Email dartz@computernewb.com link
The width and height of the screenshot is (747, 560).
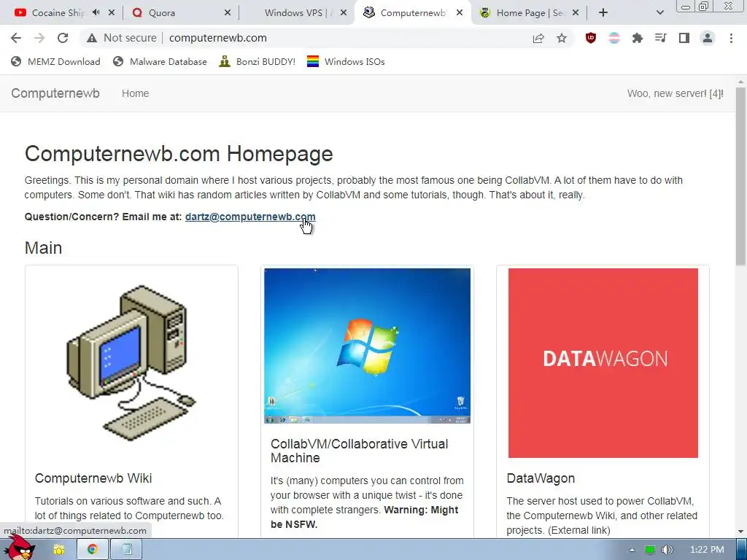tap(250, 217)
